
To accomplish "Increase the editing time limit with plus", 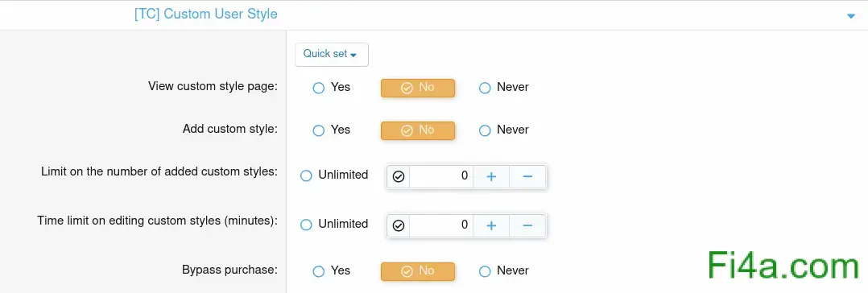I will pos(491,226).
